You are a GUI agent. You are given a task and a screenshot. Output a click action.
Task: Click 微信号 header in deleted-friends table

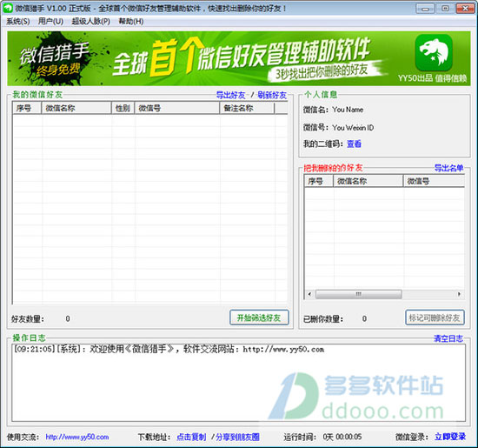pos(434,181)
